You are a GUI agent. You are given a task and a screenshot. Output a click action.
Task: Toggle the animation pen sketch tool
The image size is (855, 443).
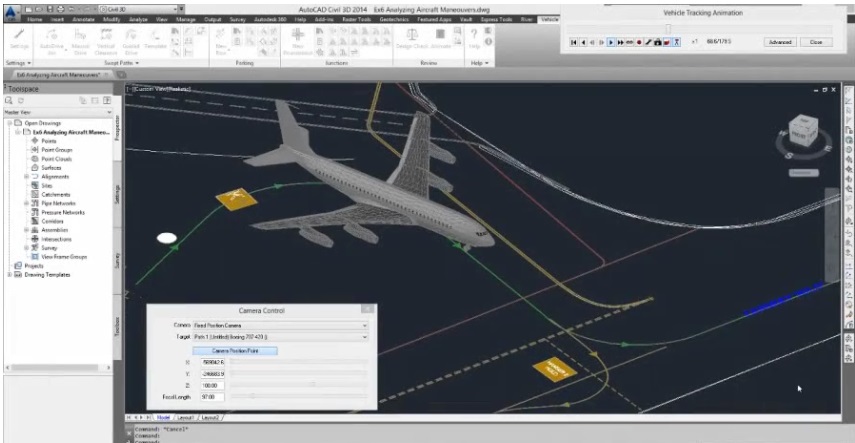coord(648,42)
